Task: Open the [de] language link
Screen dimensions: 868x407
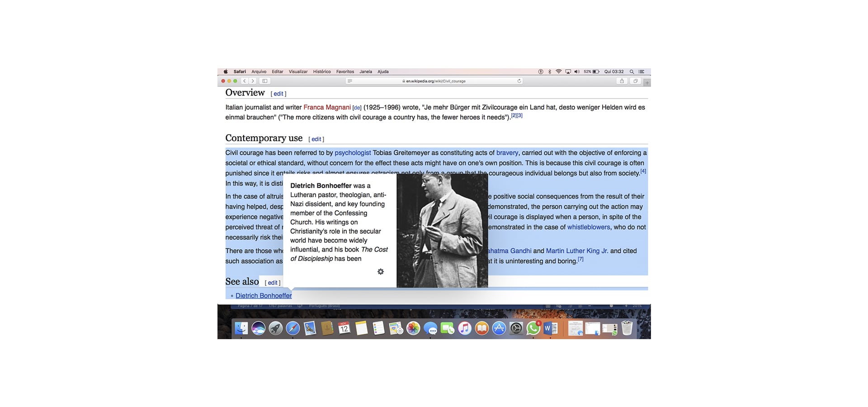Action: coord(357,108)
